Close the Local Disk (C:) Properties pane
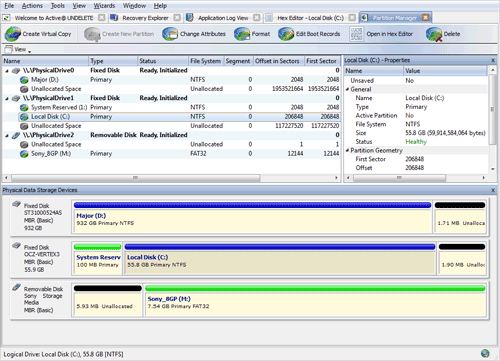 tap(493, 60)
